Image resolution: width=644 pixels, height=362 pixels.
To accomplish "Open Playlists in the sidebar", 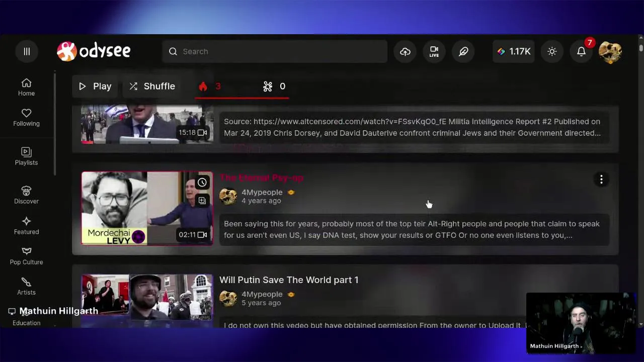I will pyautogui.click(x=26, y=156).
